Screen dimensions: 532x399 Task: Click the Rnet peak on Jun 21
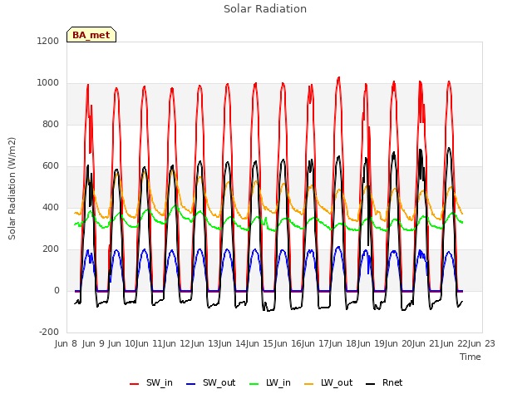pyautogui.click(x=449, y=148)
